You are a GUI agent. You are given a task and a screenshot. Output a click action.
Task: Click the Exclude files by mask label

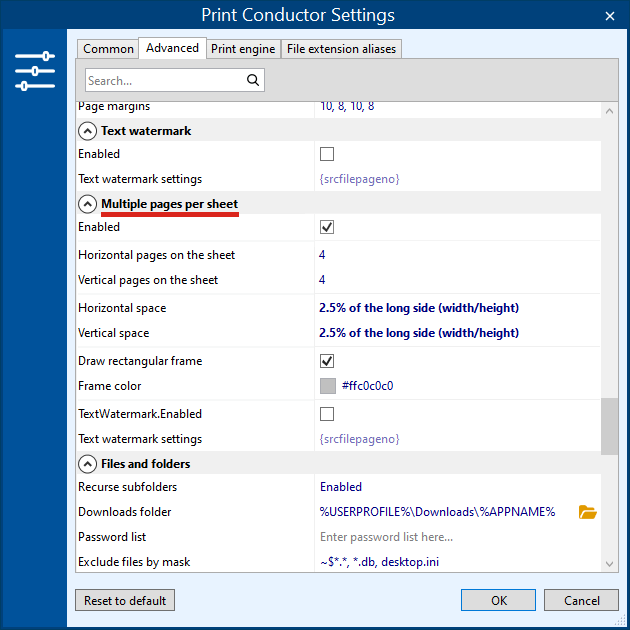pos(134,562)
